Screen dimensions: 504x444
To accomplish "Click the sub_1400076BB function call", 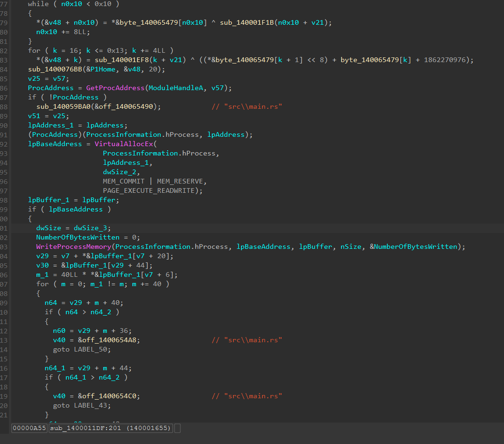I will [55, 69].
